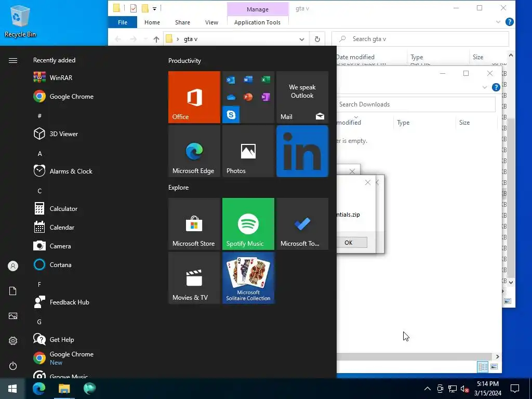Image resolution: width=532 pixels, height=399 pixels.
Task: Open the notification center
Action: pos(515,389)
